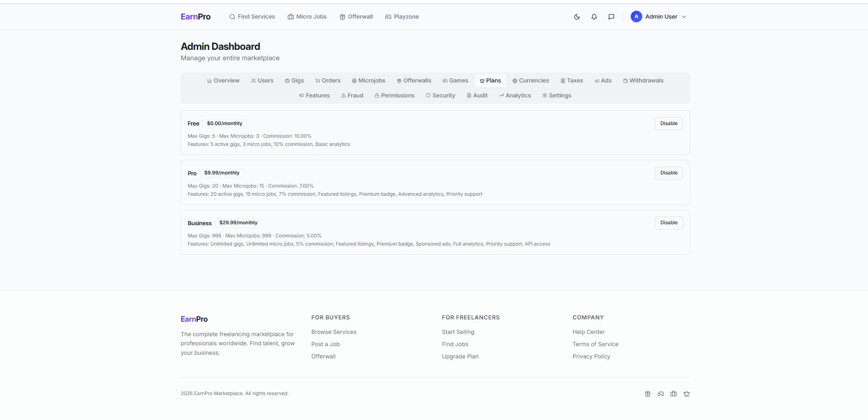Select the Offerwalls tab
Image resolution: width=868 pixels, height=420 pixels.
click(x=414, y=81)
